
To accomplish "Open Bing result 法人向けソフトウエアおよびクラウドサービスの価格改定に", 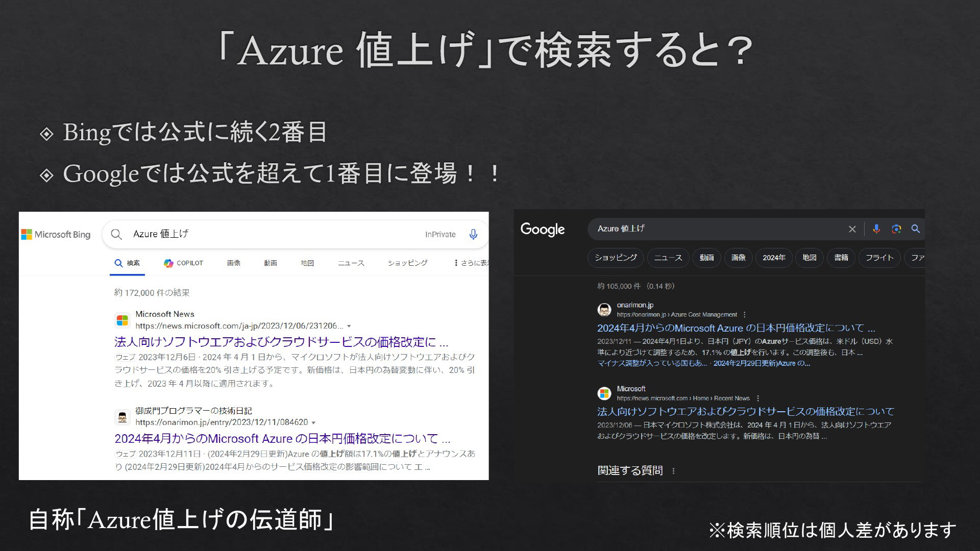I will click(x=281, y=342).
